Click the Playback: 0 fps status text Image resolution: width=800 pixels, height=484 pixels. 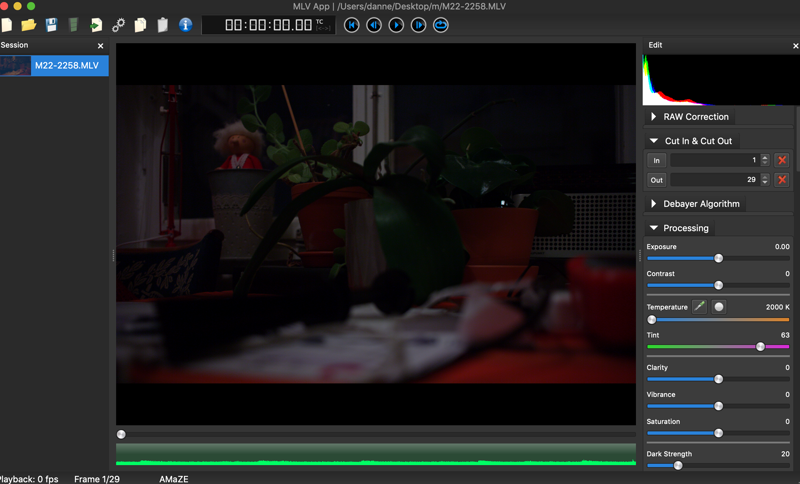pyautogui.click(x=29, y=479)
